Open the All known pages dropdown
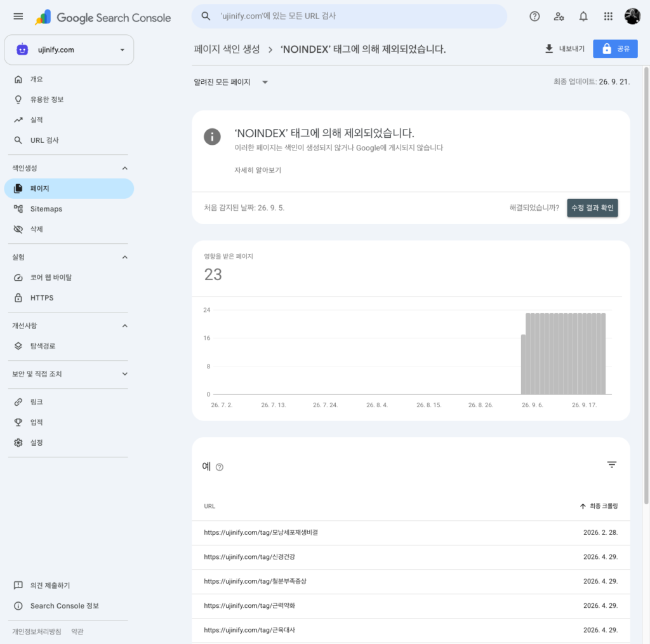The image size is (650, 644). pyautogui.click(x=231, y=82)
